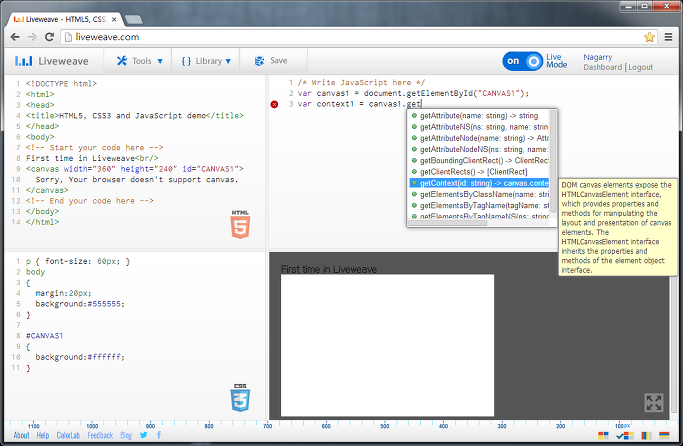Click the preview pane vertical scrollbar
This screenshot has width=683, height=446.
(x=675, y=337)
